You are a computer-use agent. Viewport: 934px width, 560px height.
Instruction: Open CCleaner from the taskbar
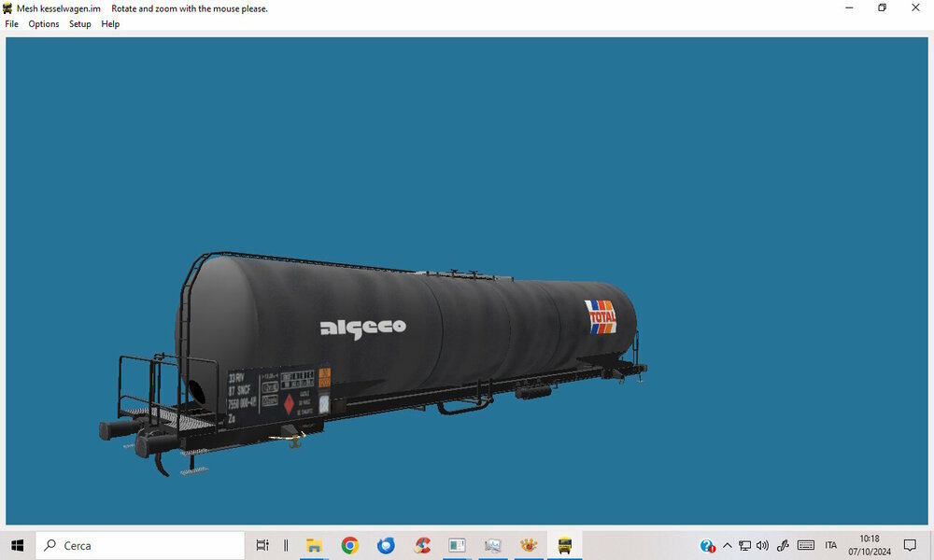tap(422, 545)
